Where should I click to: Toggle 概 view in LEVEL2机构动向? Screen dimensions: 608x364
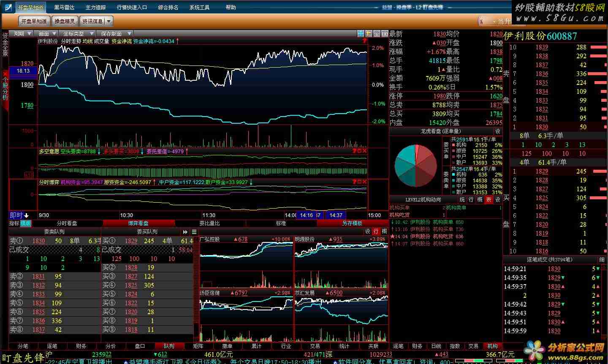[x=480, y=200]
